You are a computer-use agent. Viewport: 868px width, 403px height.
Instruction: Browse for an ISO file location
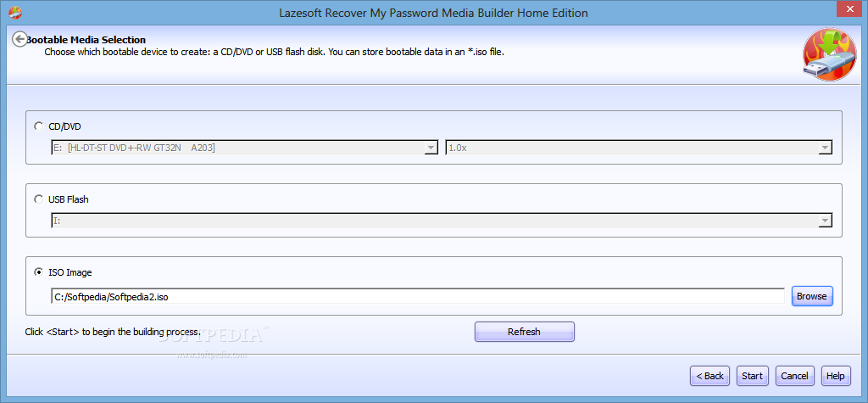[811, 296]
